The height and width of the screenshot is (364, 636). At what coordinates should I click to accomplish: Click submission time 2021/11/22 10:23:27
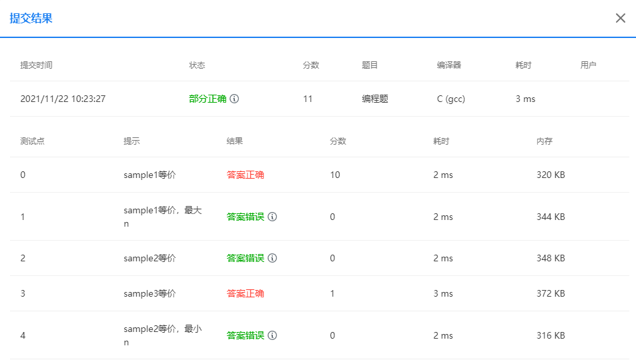pos(63,99)
